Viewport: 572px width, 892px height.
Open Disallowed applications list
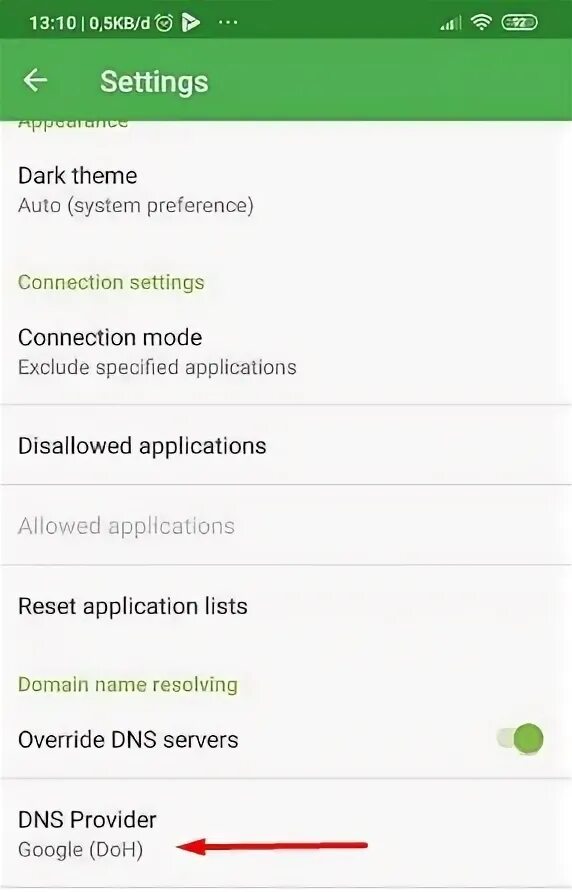[x=286, y=445]
